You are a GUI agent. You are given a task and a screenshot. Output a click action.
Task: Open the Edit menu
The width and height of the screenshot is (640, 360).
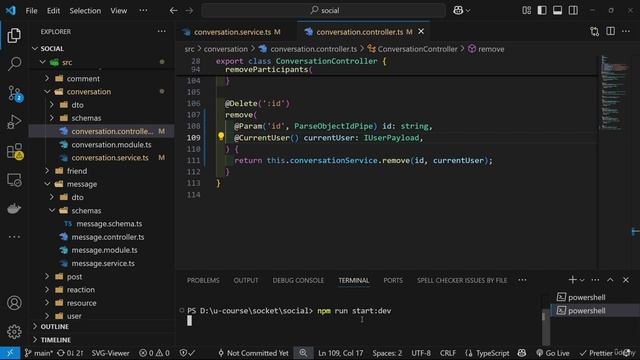tap(53, 11)
